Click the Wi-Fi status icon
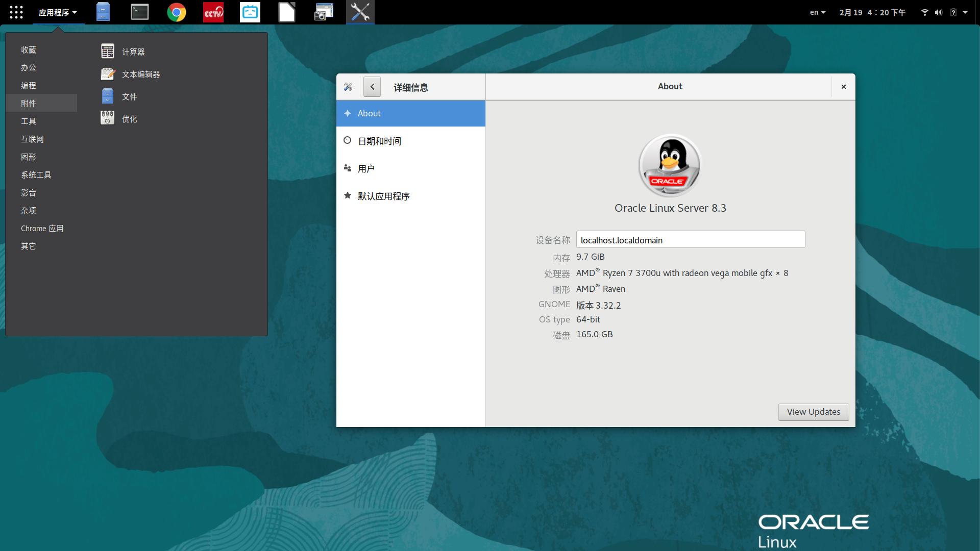The height and width of the screenshot is (551, 980). (x=924, y=12)
